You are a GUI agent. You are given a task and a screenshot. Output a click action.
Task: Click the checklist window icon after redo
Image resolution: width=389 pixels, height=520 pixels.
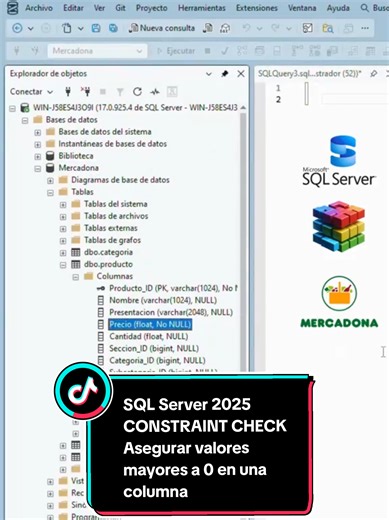pyautogui.click(x=307, y=28)
